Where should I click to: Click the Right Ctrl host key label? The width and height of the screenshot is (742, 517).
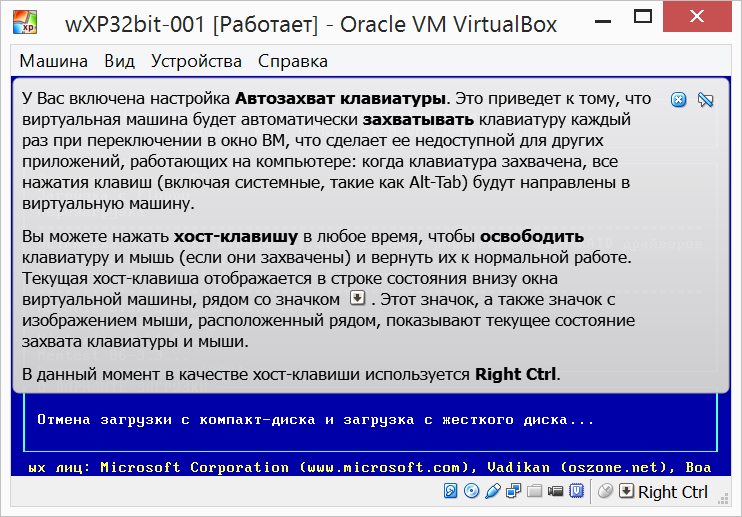coord(672,492)
